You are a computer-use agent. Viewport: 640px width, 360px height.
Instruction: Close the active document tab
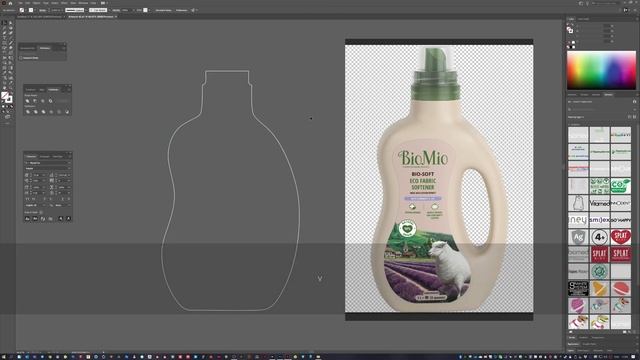point(116,17)
